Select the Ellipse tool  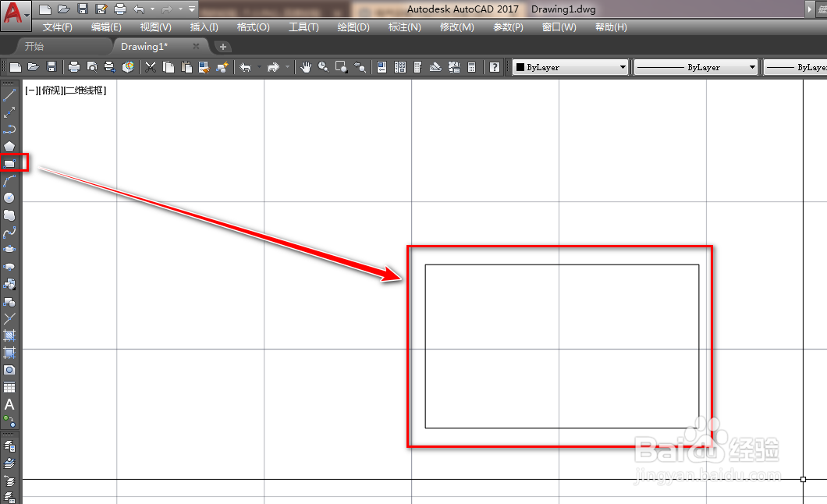[9, 250]
